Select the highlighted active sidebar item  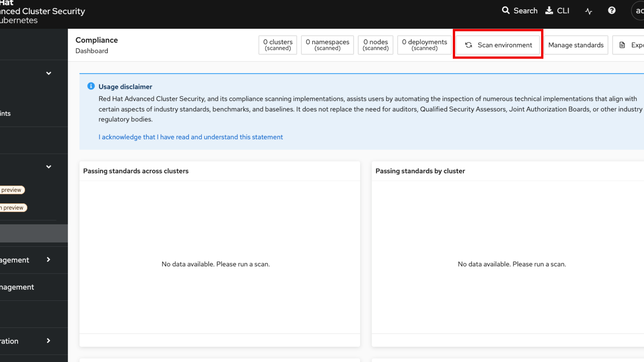pyautogui.click(x=34, y=233)
